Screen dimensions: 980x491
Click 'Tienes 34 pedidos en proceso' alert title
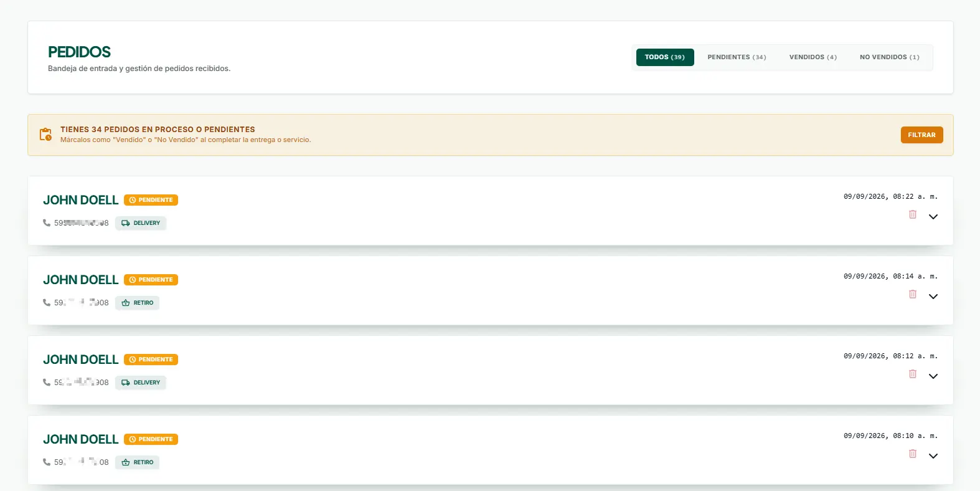[x=158, y=130]
